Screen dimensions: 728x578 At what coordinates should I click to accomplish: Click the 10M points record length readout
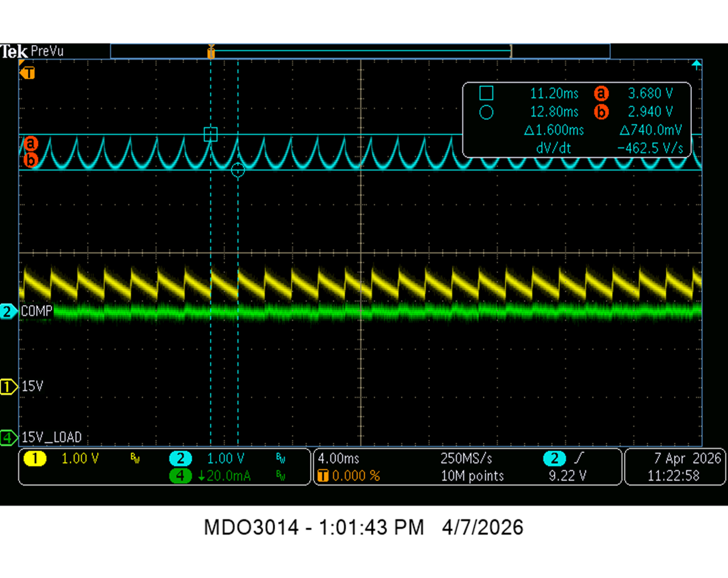click(x=472, y=475)
